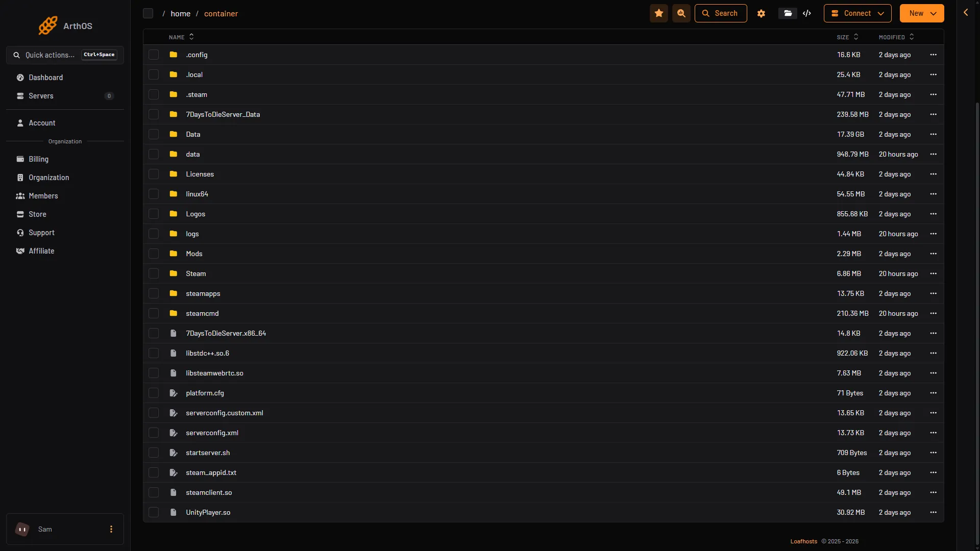Screen dimensions: 980x551
Task: Collapse panel with the left chevron arrow
Action: (966, 12)
